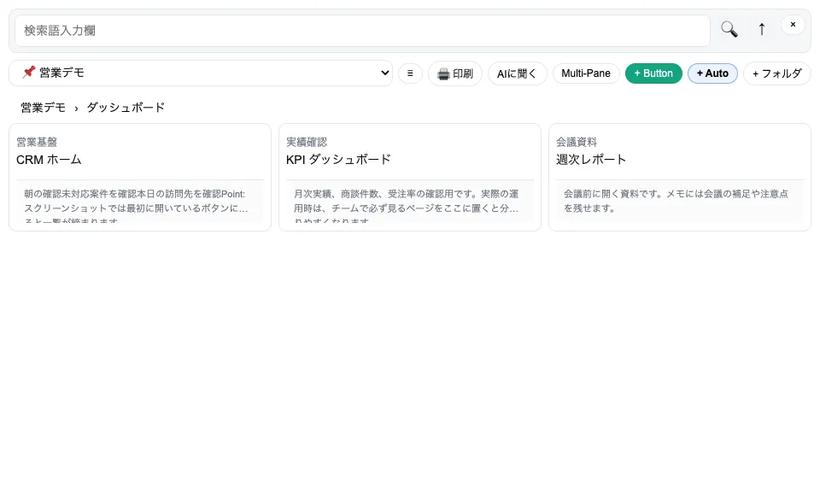820x504 pixels.
Task: Open the Multi-Pane view
Action: (586, 73)
